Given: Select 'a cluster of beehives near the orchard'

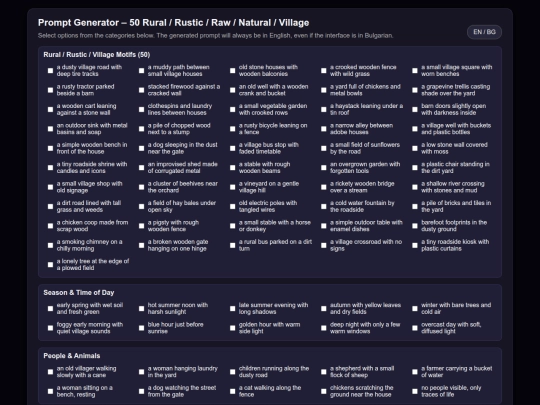Looking at the screenshot, I should coord(142,187).
